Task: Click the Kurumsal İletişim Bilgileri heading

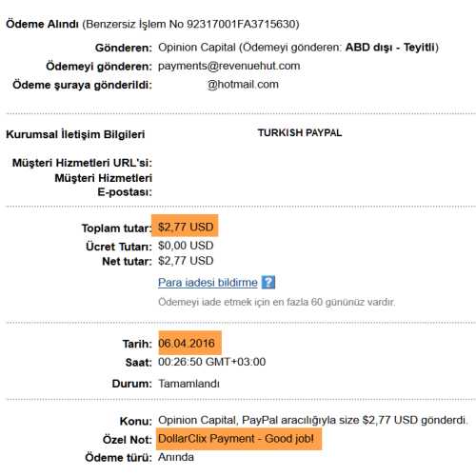Action: pos(75,134)
